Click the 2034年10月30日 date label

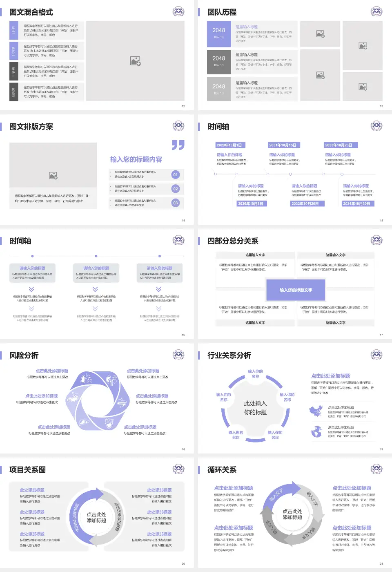[x=356, y=203]
